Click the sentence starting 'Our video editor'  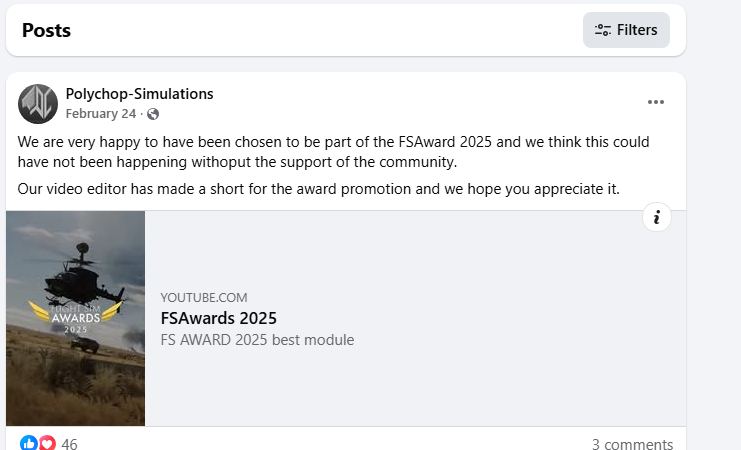click(319, 188)
